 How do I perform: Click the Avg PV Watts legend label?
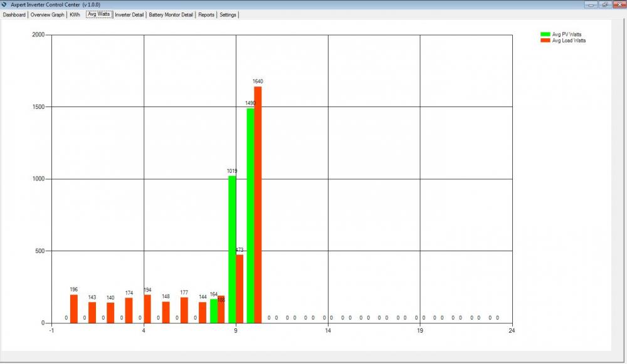[x=567, y=34]
